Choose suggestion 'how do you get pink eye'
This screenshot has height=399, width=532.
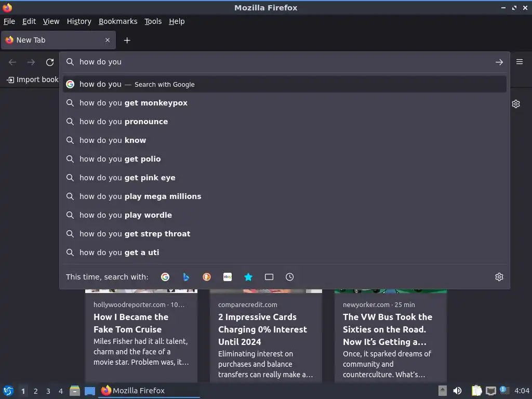click(284, 178)
